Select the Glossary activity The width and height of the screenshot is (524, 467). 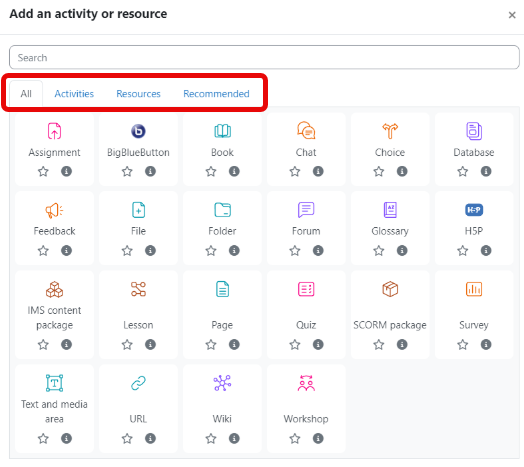pos(390,220)
